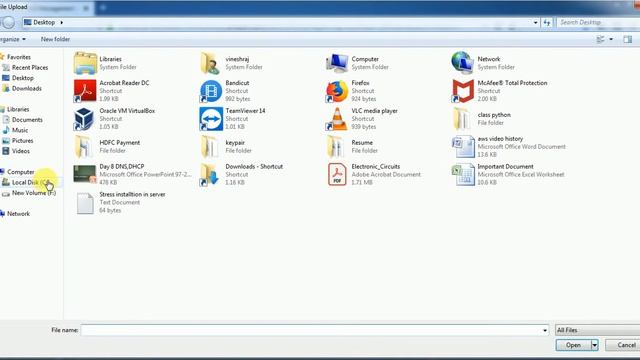Image resolution: width=640 pixels, height=360 pixels.
Task: Select the keypair folder icon
Action: [x=210, y=147]
